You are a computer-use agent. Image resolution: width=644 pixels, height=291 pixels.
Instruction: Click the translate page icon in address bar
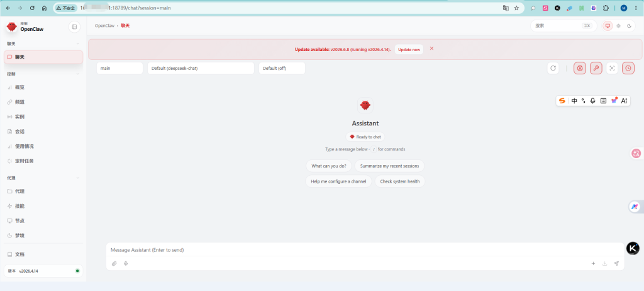pos(506,8)
